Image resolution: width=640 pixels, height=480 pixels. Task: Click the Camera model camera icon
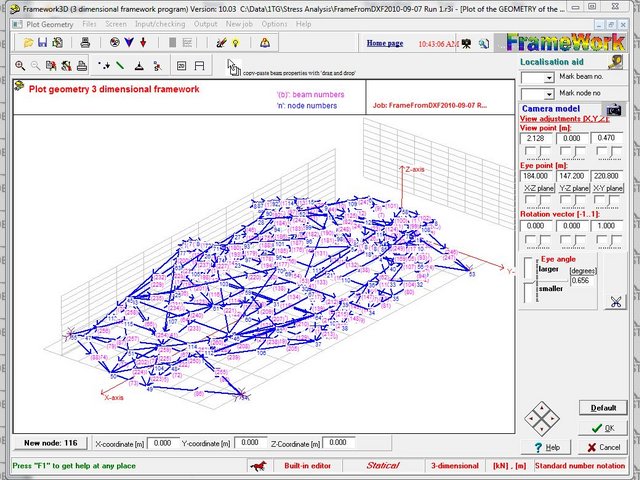(614, 109)
